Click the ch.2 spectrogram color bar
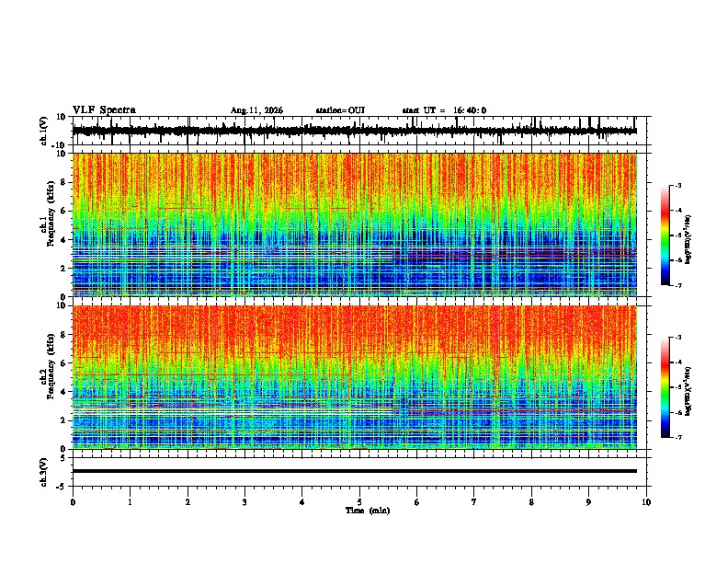Viewport: 728px width, 563px height. 665,387
